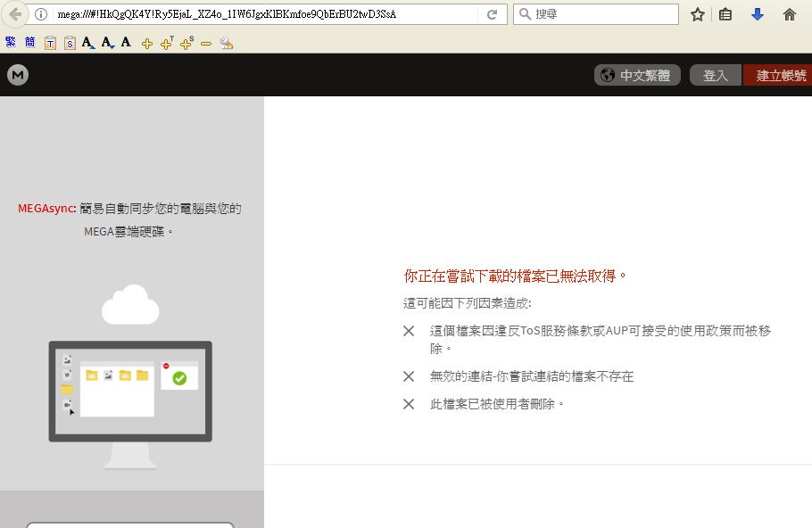Open the 中文繁體 language selector
The width and height of the screenshot is (812, 528).
pyautogui.click(x=637, y=75)
